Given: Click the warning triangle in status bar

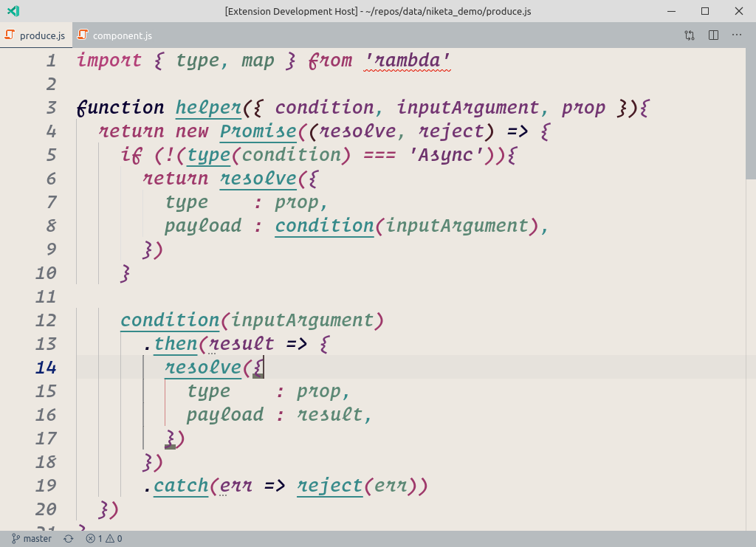Looking at the screenshot, I should pyautogui.click(x=109, y=539).
